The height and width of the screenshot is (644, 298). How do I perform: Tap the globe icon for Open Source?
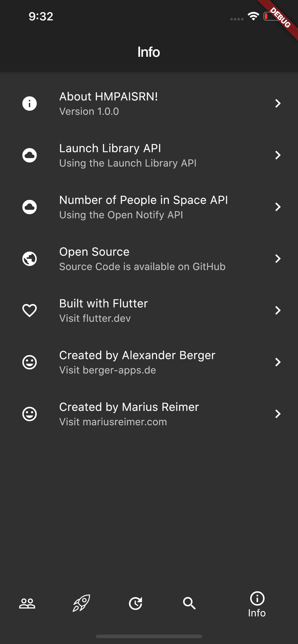pos(29,259)
